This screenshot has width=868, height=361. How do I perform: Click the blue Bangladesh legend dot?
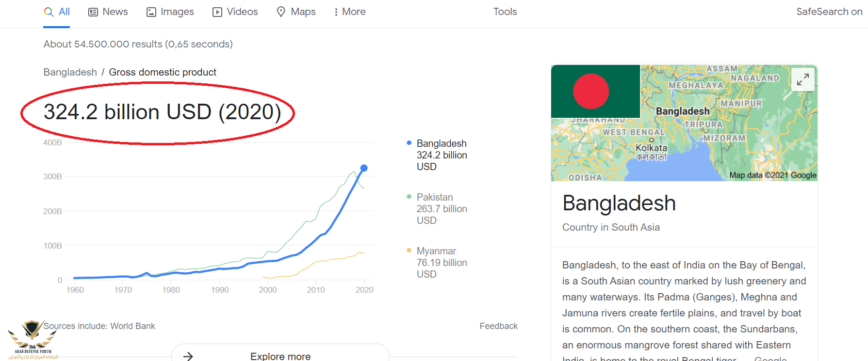pos(409,143)
